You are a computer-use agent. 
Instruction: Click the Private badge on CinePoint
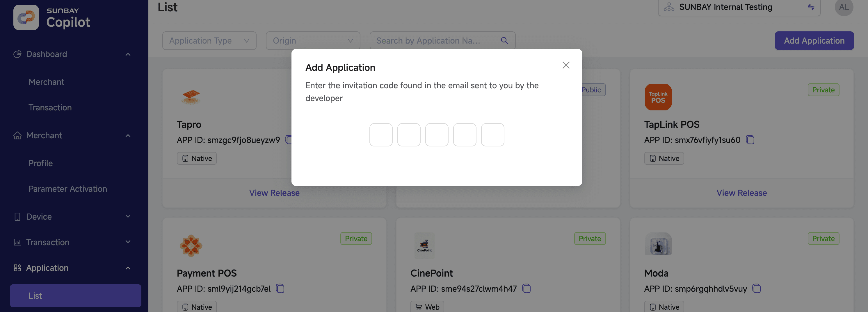click(590, 239)
